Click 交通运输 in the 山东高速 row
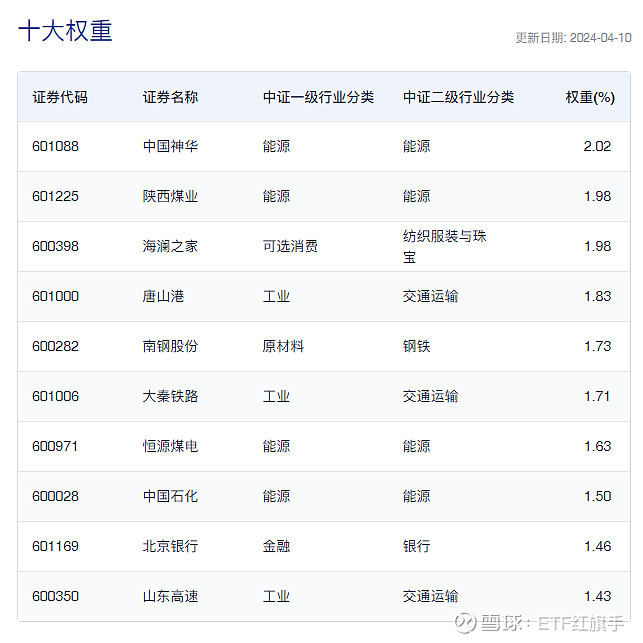The width and height of the screenshot is (643, 643). point(430,597)
